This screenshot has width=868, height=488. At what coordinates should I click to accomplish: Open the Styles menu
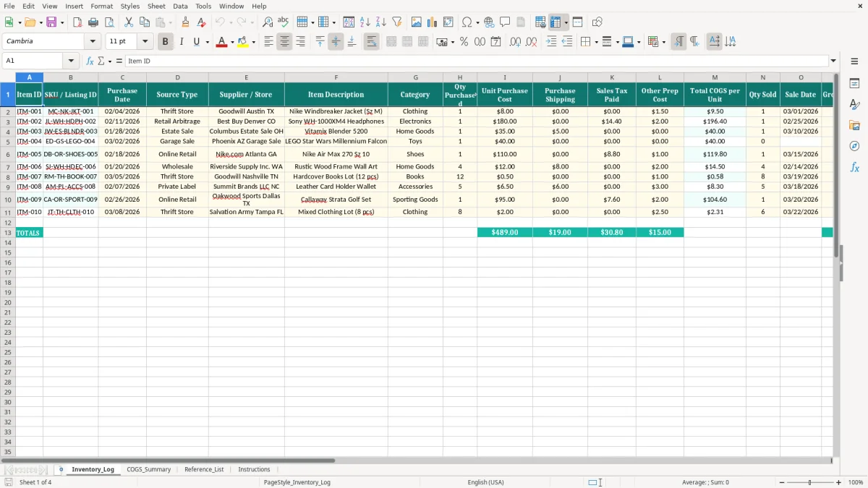click(x=130, y=6)
